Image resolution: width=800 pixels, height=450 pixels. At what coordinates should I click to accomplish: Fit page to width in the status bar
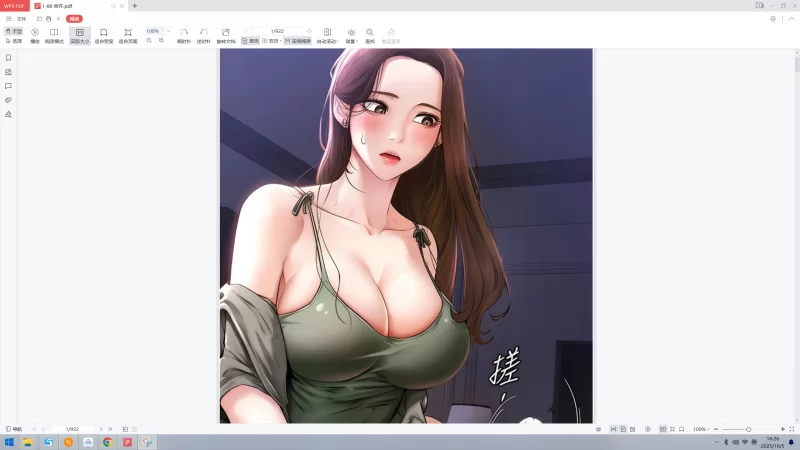[x=682, y=429]
